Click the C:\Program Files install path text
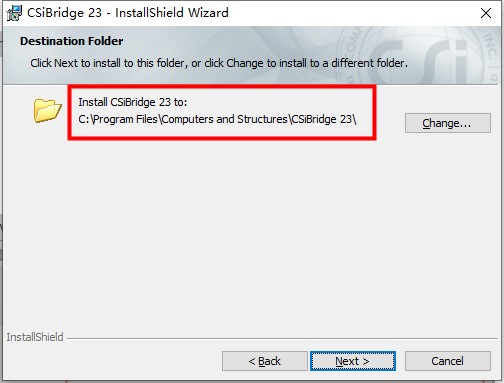The height and width of the screenshot is (383, 504). tap(217, 119)
